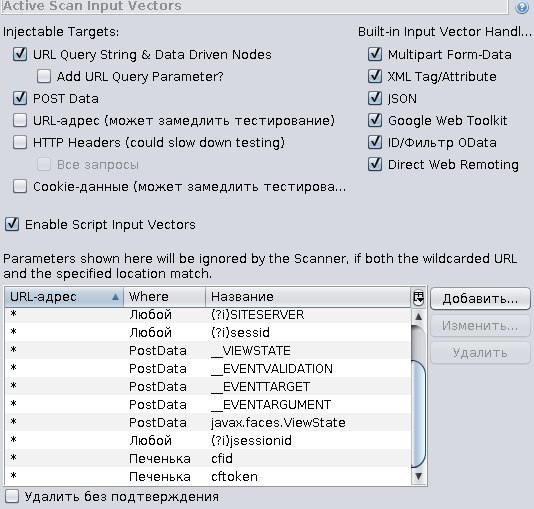
Task: Sort by URL-адрес column header
Action: pos(64,297)
